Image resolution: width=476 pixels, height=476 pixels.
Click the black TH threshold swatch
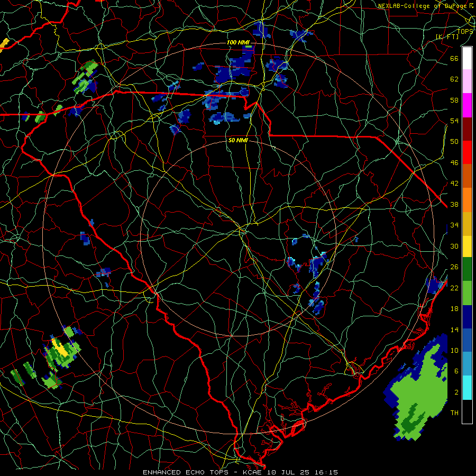point(467,411)
